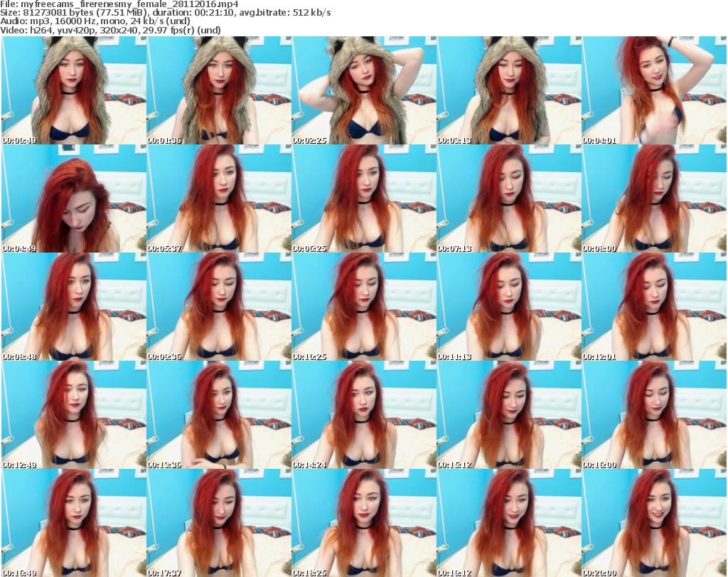Select the frame timestamped 00:08:48
728x577 pixels.
click(x=74, y=307)
